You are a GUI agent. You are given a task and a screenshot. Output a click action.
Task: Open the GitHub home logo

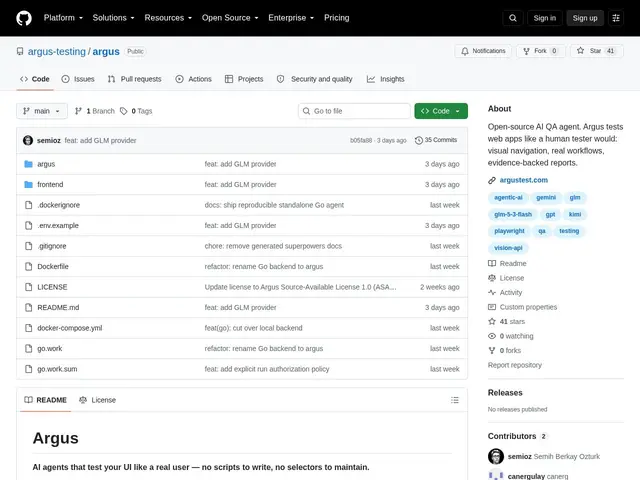[24, 18]
